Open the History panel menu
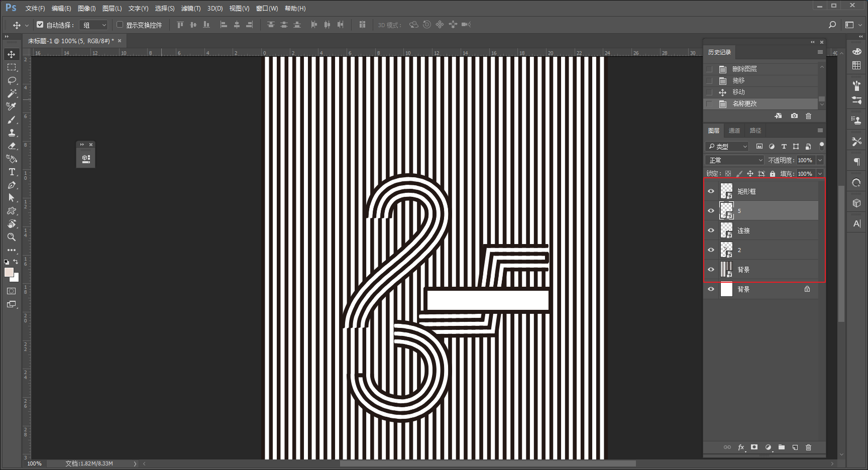Image resolution: width=868 pixels, height=470 pixels. [820, 52]
